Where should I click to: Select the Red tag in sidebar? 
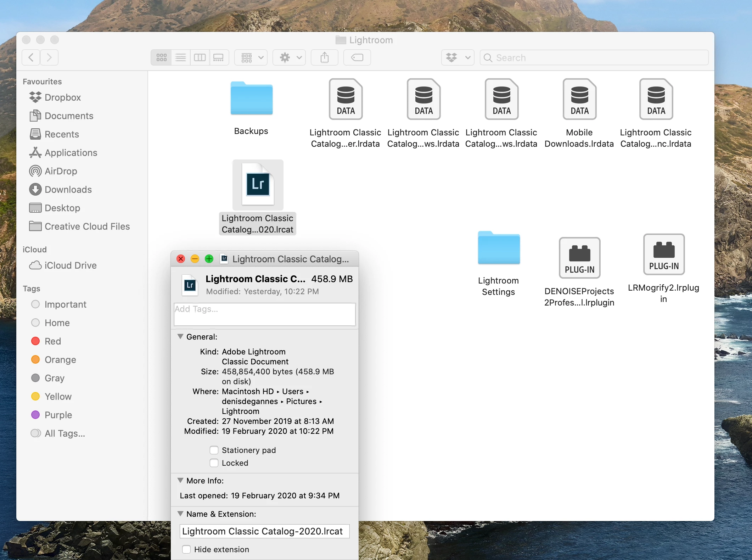click(52, 341)
